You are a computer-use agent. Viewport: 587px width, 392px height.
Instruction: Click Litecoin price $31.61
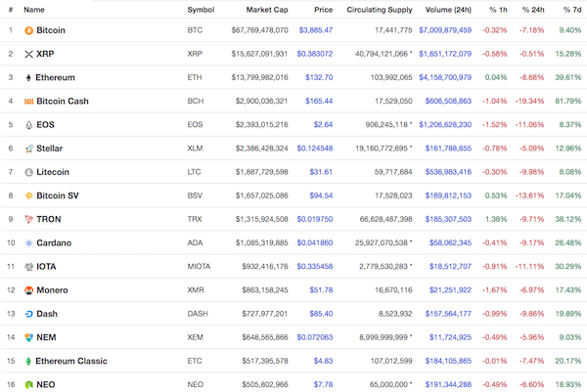[x=321, y=172]
